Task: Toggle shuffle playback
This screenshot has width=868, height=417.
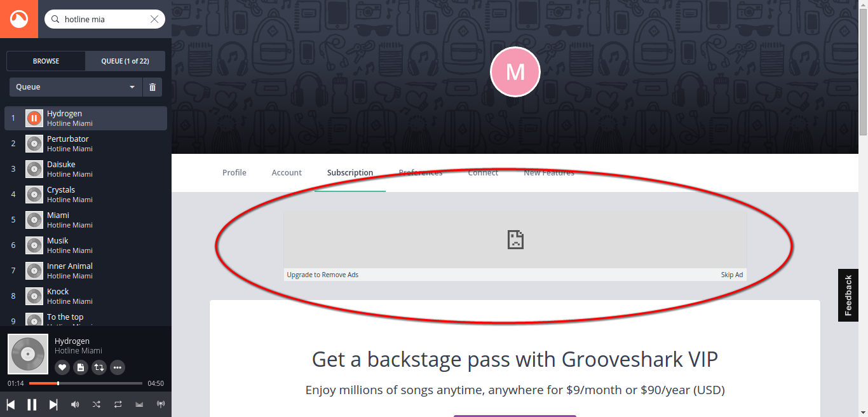Action: click(96, 404)
